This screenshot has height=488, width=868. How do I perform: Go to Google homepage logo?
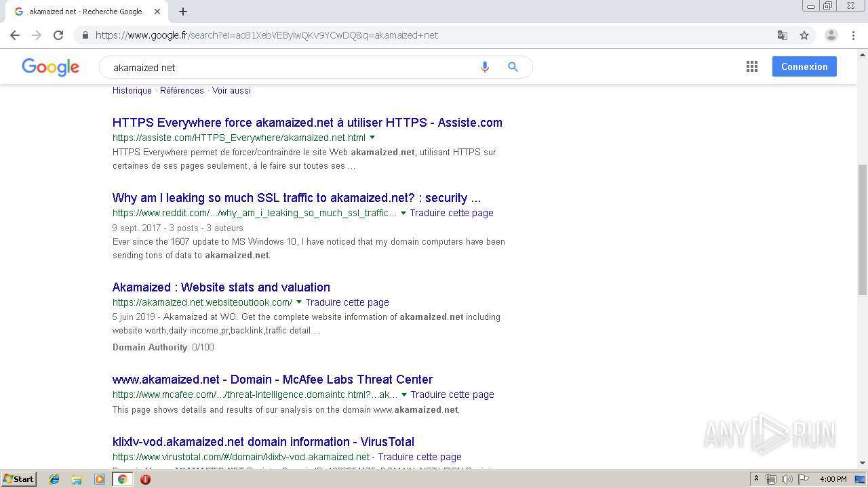[50, 67]
